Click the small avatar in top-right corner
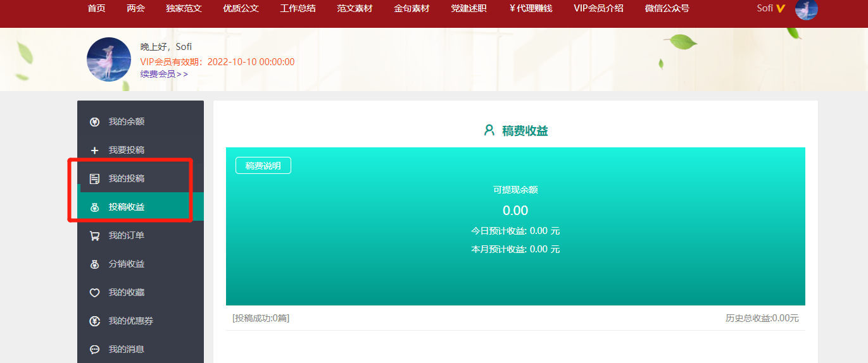Viewport: 868px width, 363px height. pyautogui.click(x=806, y=9)
